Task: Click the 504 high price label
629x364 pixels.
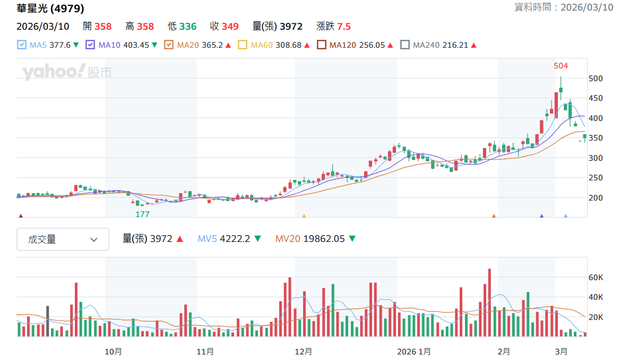Action: click(561, 66)
